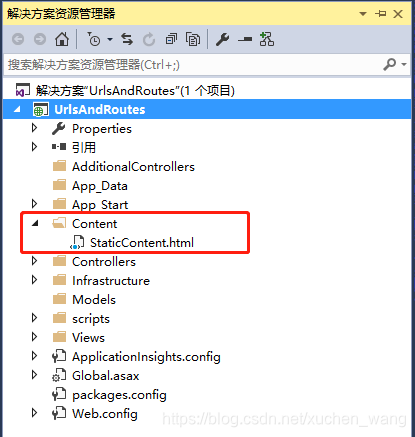Select the packages.config file name
415x437 pixels.
(x=119, y=395)
